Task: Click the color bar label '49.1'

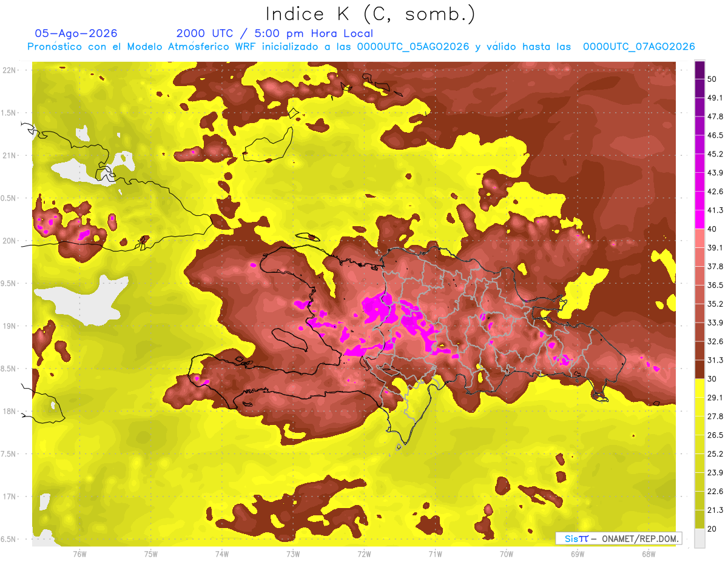Action: click(715, 98)
